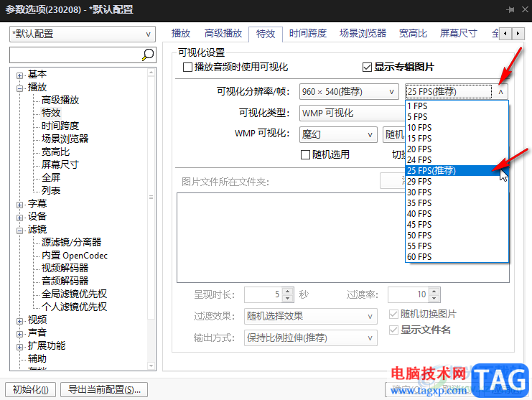Switch to the 场景浏览器 tab
The height and width of the screenshot is (400, 532).
tap(363, 33)
